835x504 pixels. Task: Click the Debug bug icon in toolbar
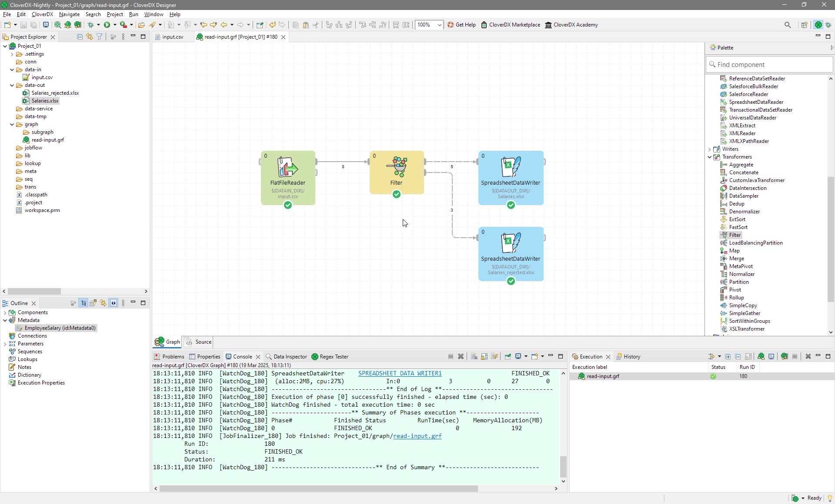[x=91, y=25]
